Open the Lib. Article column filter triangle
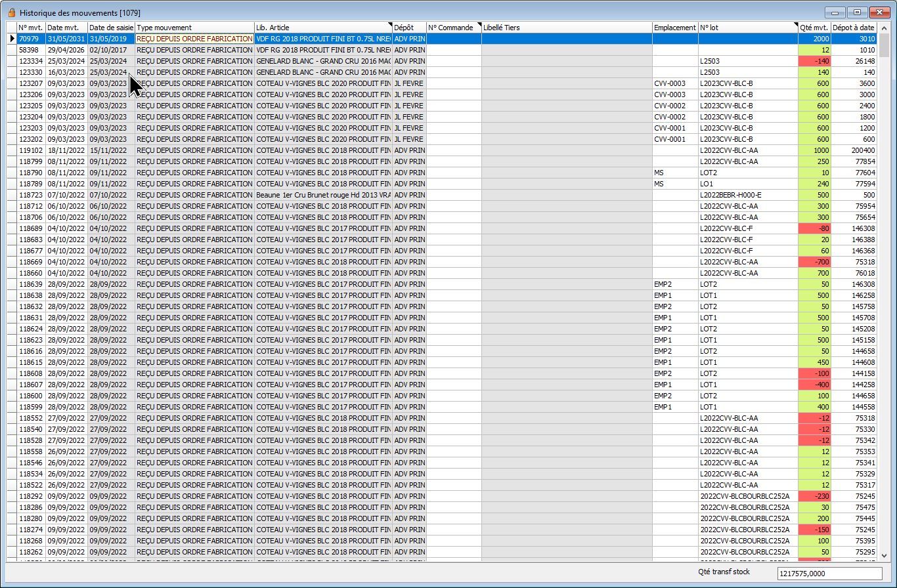The image size is (897, 588). point(389,25)
